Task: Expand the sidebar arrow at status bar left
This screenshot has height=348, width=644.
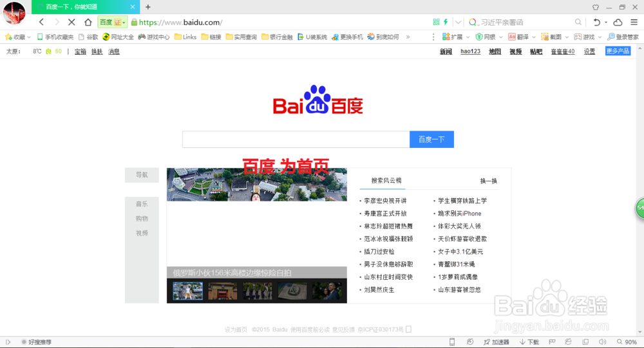Action: 8,342
